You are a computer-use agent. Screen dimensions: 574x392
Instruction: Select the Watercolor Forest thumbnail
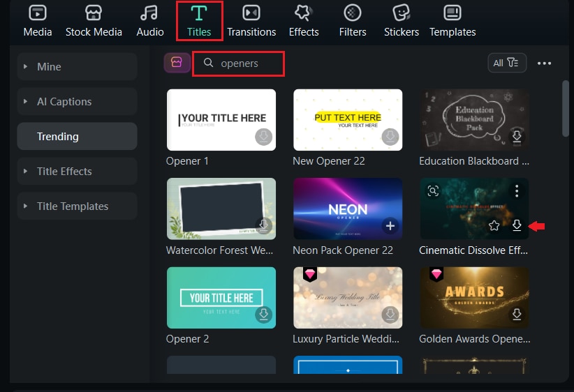[x=221, y=209]
